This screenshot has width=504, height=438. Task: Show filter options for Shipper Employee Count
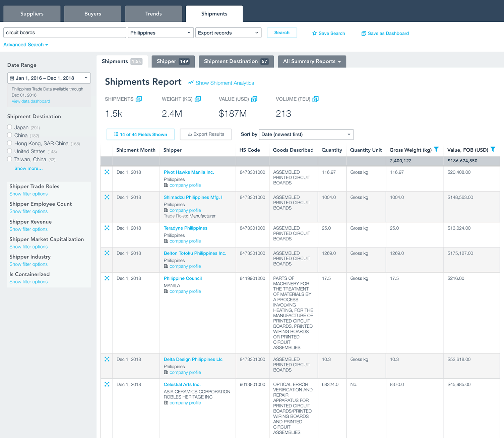coord(28,211)
